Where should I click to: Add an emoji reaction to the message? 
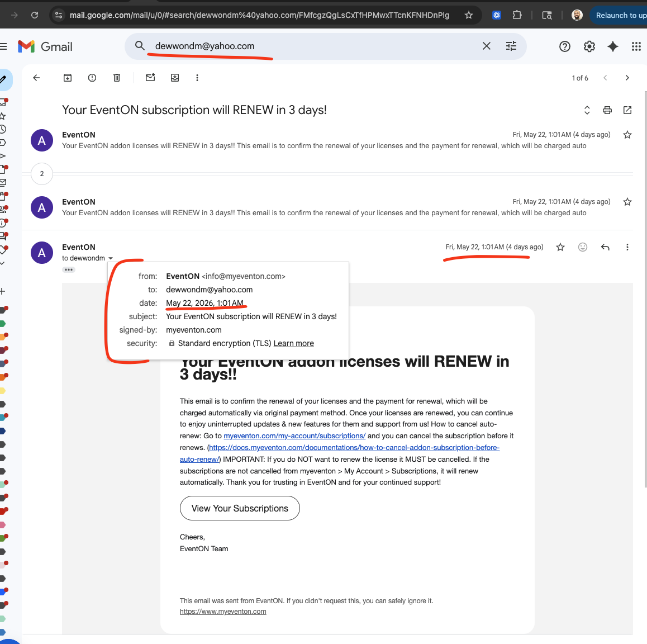tap(583, 247)
